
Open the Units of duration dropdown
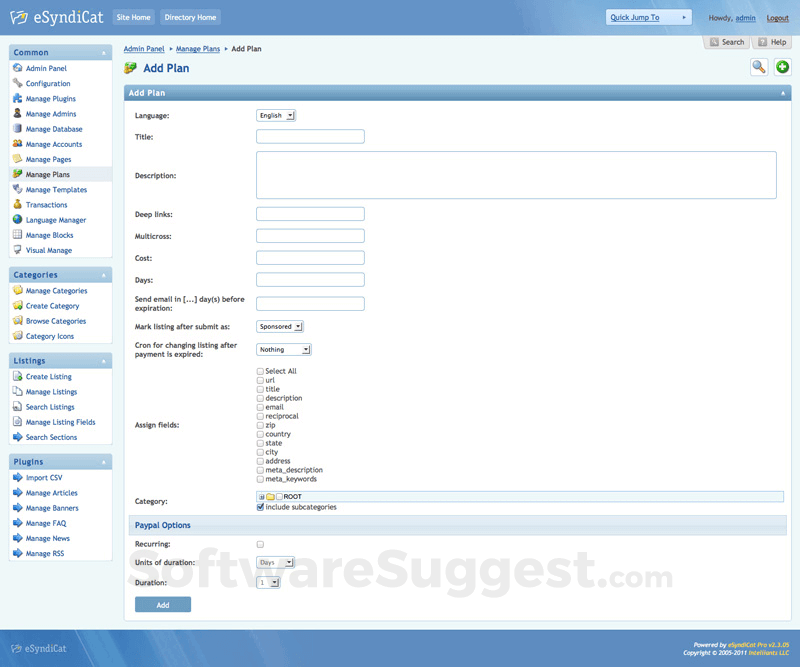(274, 562)
